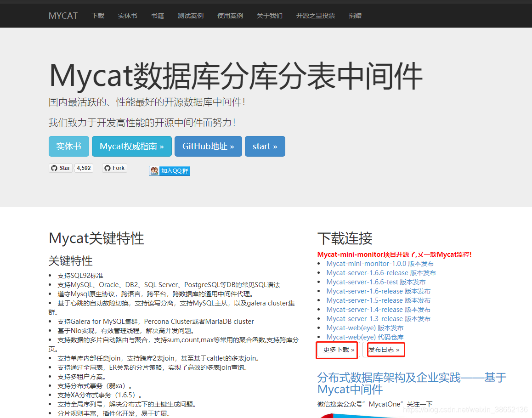The image size is (532, 418).
Task: Click the GitHub Star button
Action: (61, 168)
